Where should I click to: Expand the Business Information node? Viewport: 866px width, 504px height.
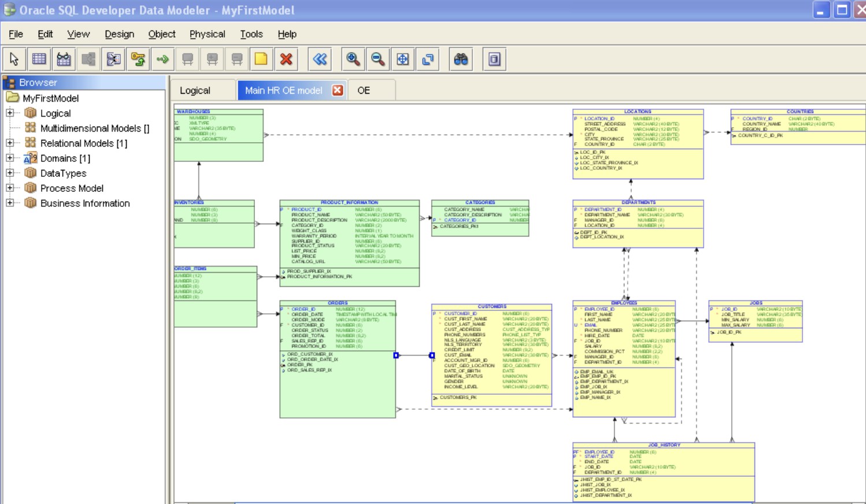point(10,203)
